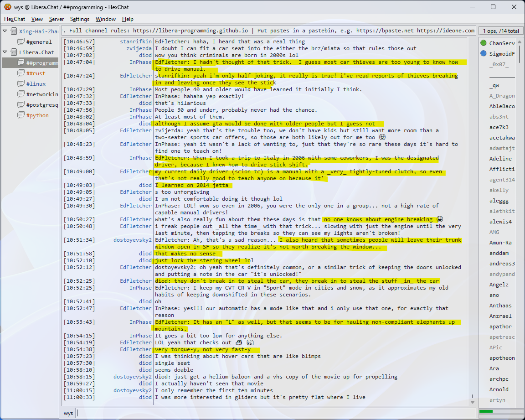Click ChanServ's green status circle
The image size is (525, 420).
pyautogui.click(x=484, y=43)
